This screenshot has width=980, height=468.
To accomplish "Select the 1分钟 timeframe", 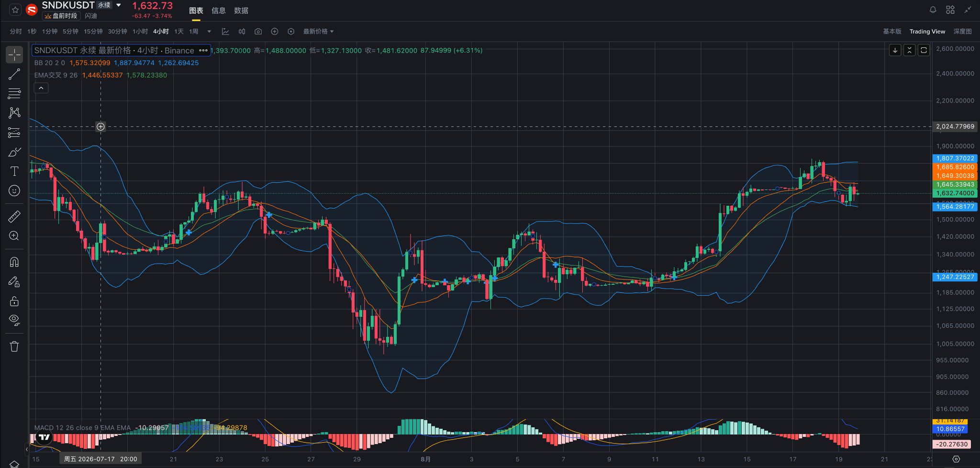I will point(50,32).
